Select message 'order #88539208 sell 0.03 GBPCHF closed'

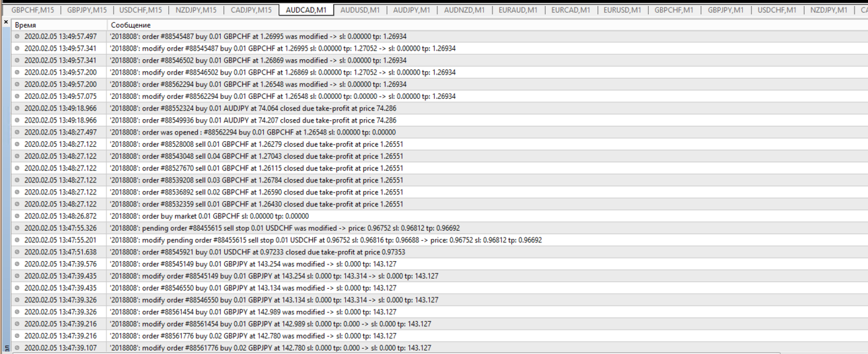click(256, 180)
